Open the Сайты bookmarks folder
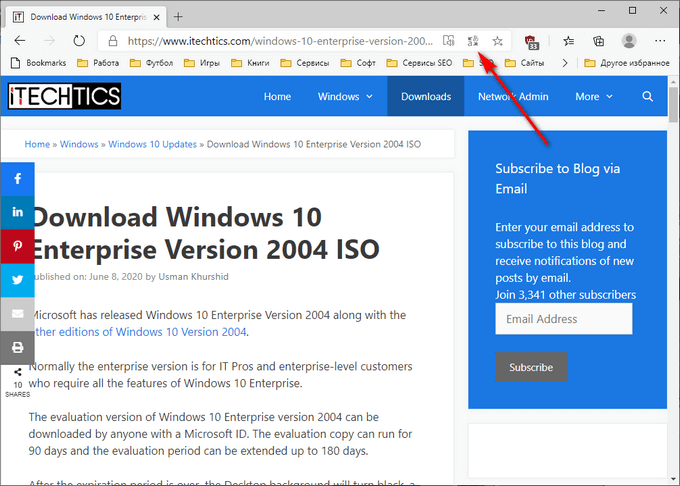 525,63
